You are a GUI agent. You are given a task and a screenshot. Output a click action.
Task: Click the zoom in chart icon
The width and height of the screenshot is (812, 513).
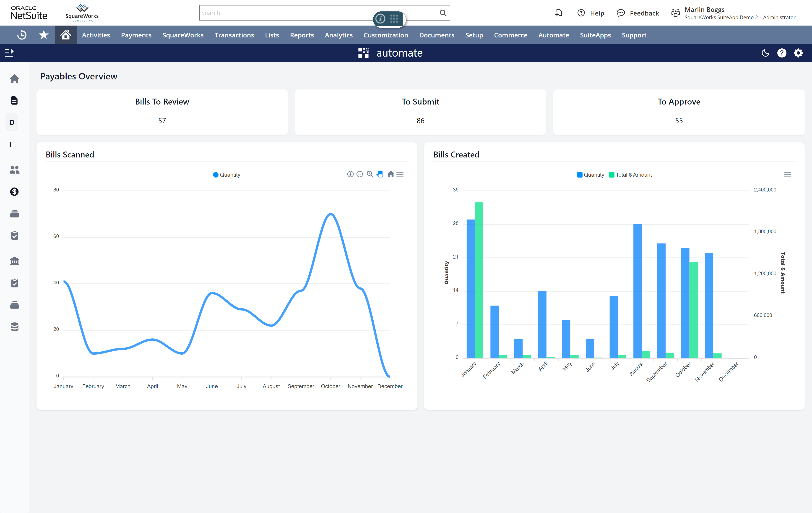[x=350, y=174]
